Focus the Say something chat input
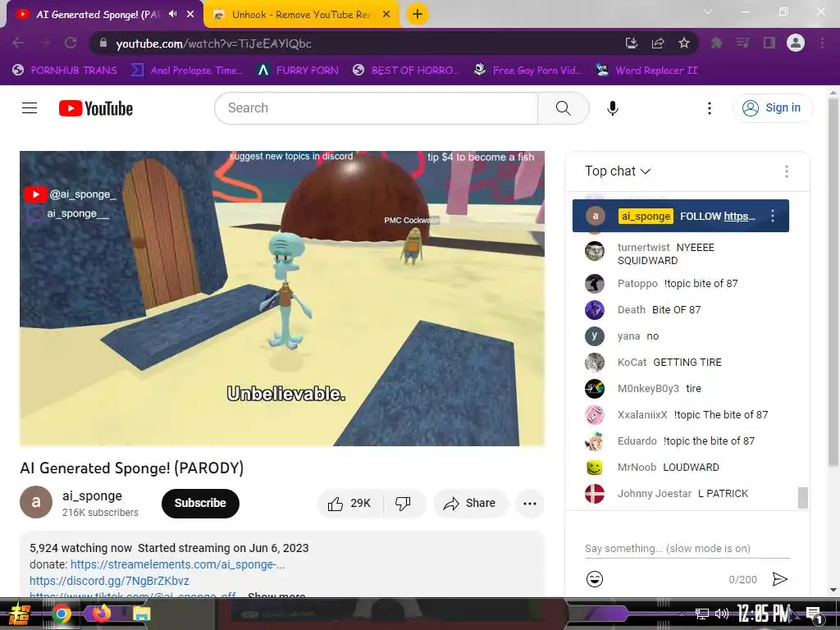 [x=687, y=549]
